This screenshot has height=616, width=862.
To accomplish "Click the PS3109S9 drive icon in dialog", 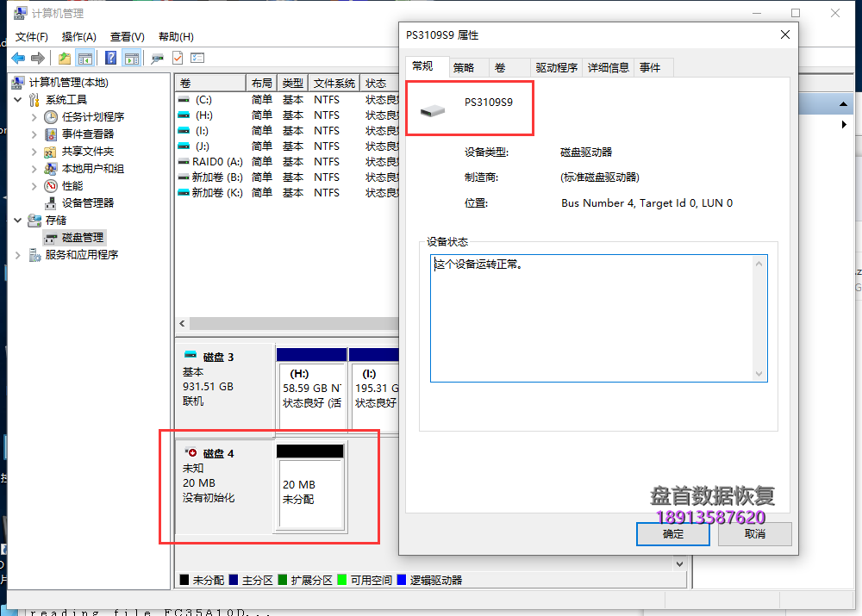I will coord(433,109).
